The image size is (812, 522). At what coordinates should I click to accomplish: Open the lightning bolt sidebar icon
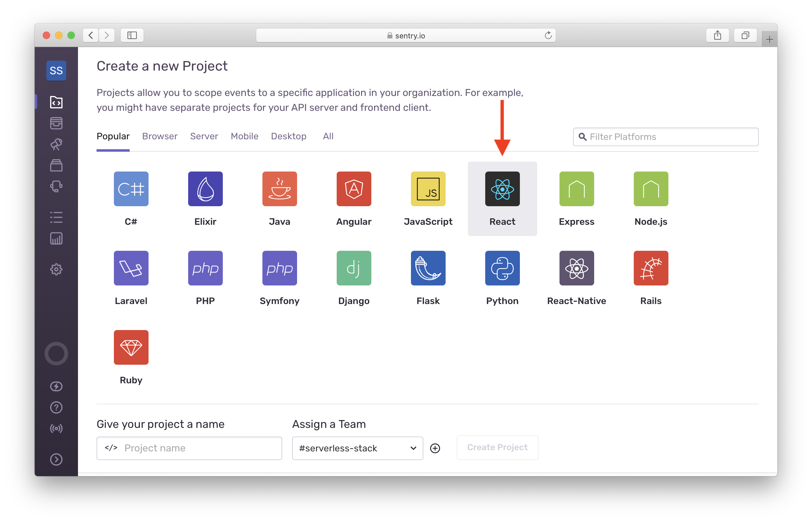click(x=56, y=386)
